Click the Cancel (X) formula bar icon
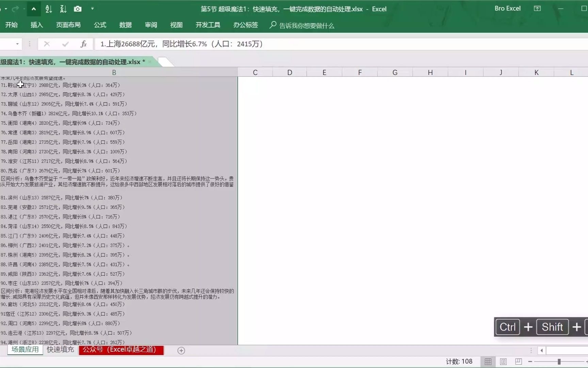588x368 pixels. 47,44
